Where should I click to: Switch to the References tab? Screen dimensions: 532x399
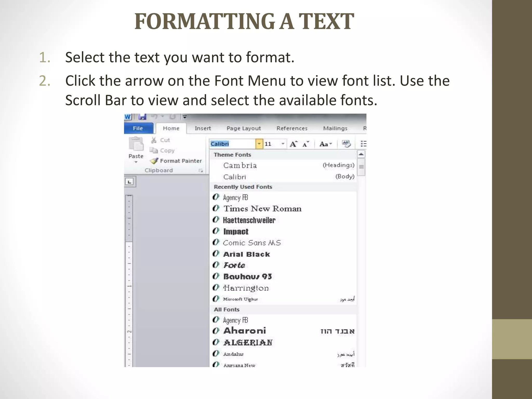292,128
